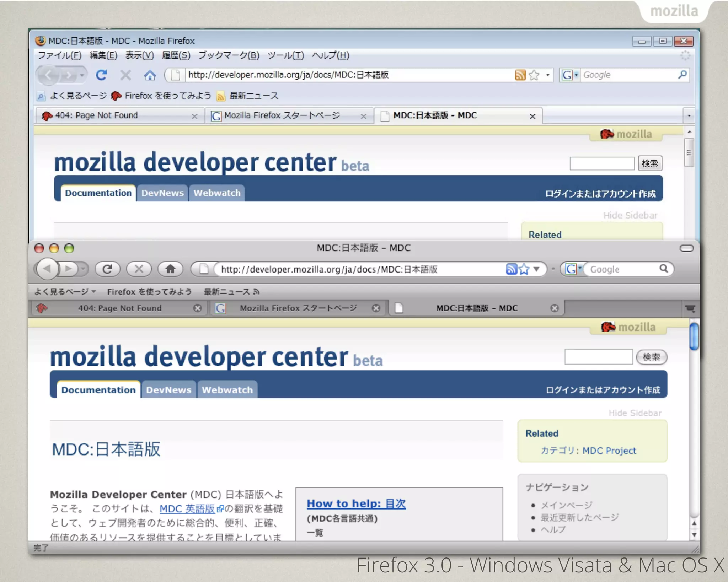Click the stop X button in Windows Firefox
The width and height of the screenshot is (728, 582).
125,75
